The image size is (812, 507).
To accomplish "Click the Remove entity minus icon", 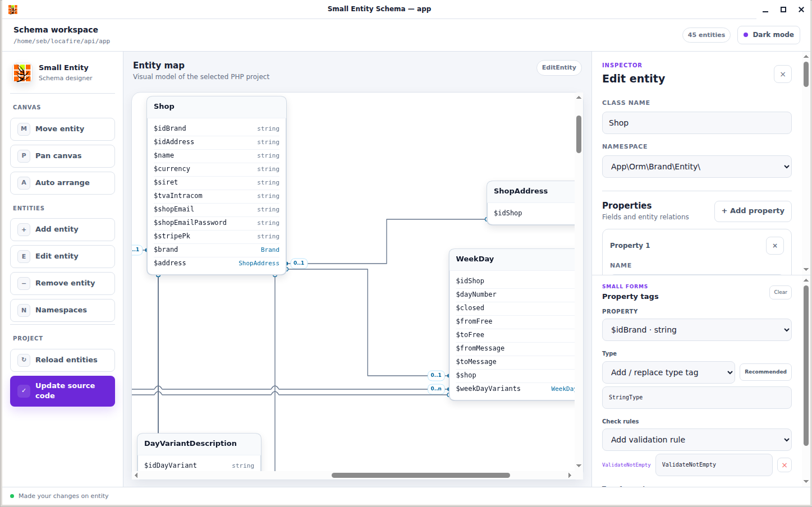I will (24, 283).
